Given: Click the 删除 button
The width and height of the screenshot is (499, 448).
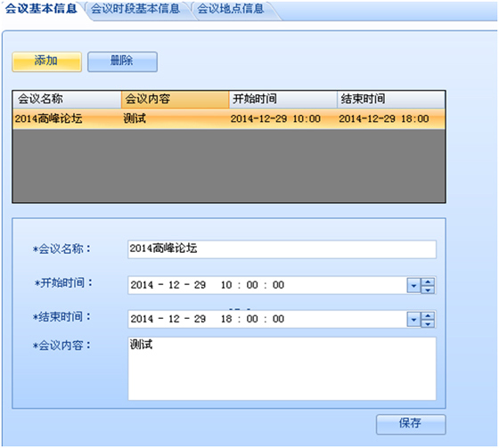Looking at the screenshot, I should [x=123, y=61].
